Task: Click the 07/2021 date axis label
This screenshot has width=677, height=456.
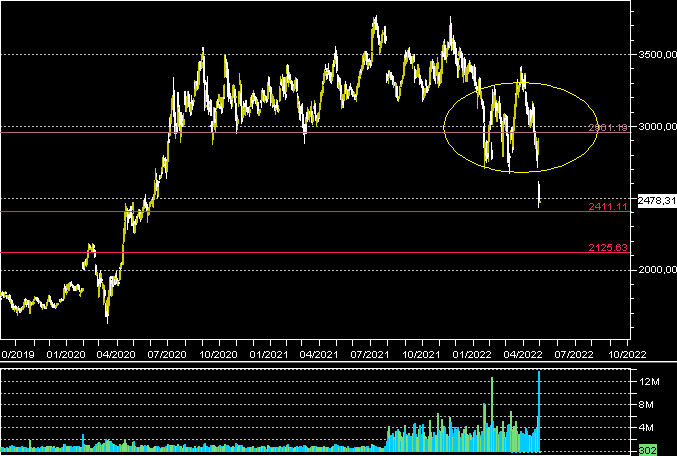Action: click(371, 354)
